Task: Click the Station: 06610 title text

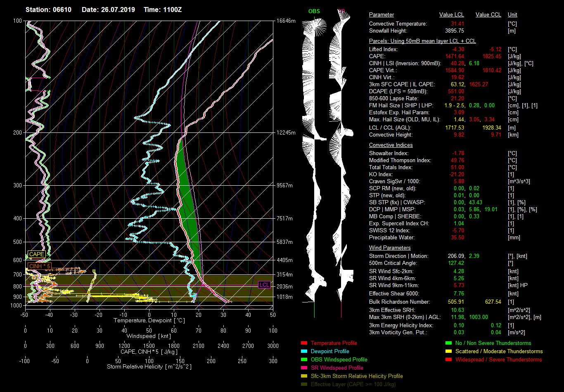Action: (48, 9)
